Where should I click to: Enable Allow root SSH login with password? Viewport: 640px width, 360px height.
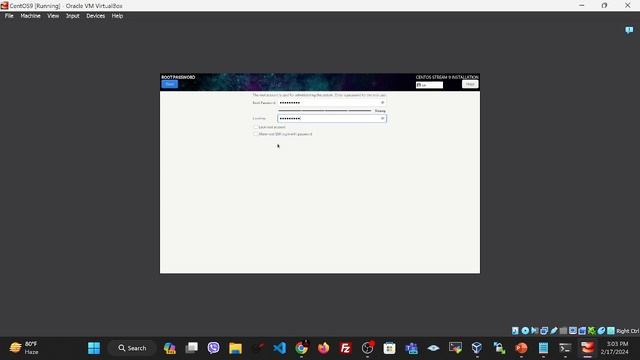tap(256, 134)
